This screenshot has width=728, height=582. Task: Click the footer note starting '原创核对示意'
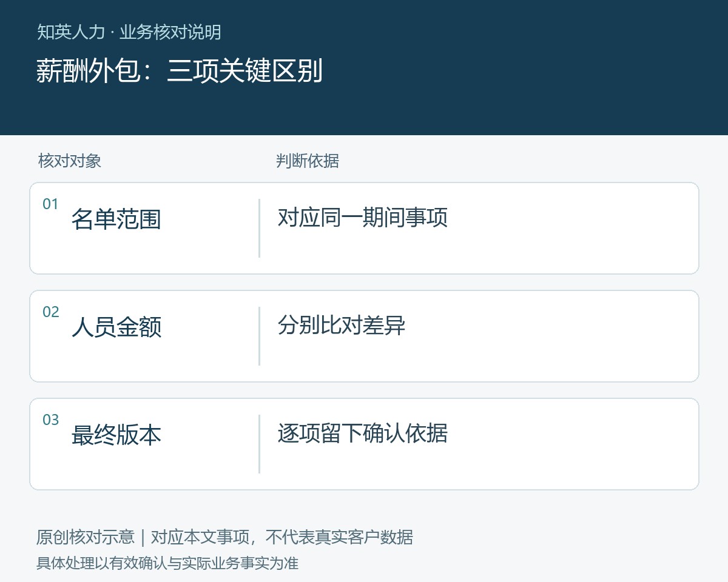pyautogui.click(x=224, y=537)
